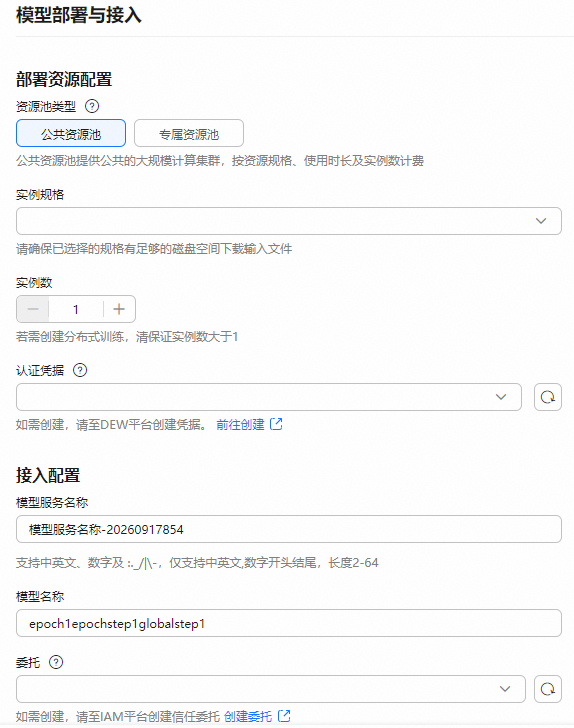Open the 创建委托 link
The width and height of the screenshot is (574, 728).
[x=248, y=716]
